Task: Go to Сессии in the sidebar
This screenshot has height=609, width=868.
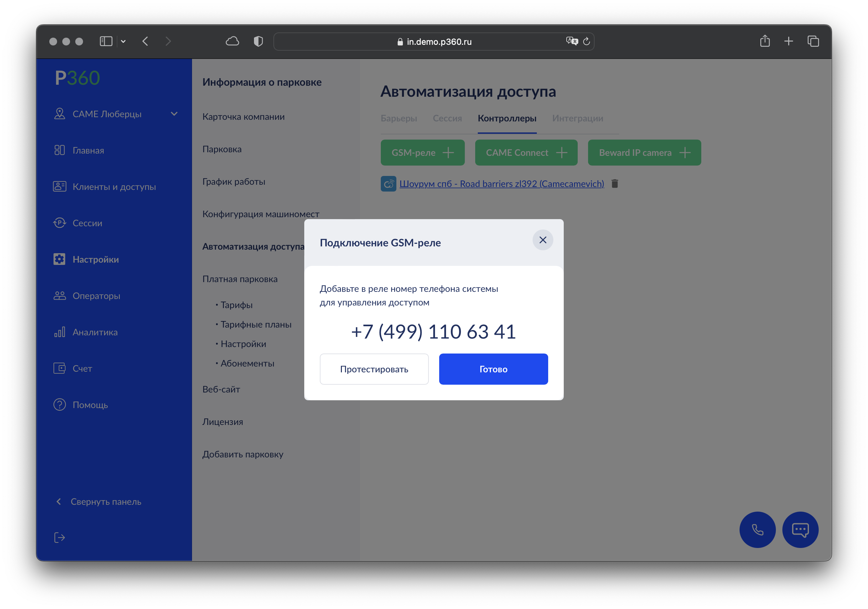Action: (x=87, y=223)
